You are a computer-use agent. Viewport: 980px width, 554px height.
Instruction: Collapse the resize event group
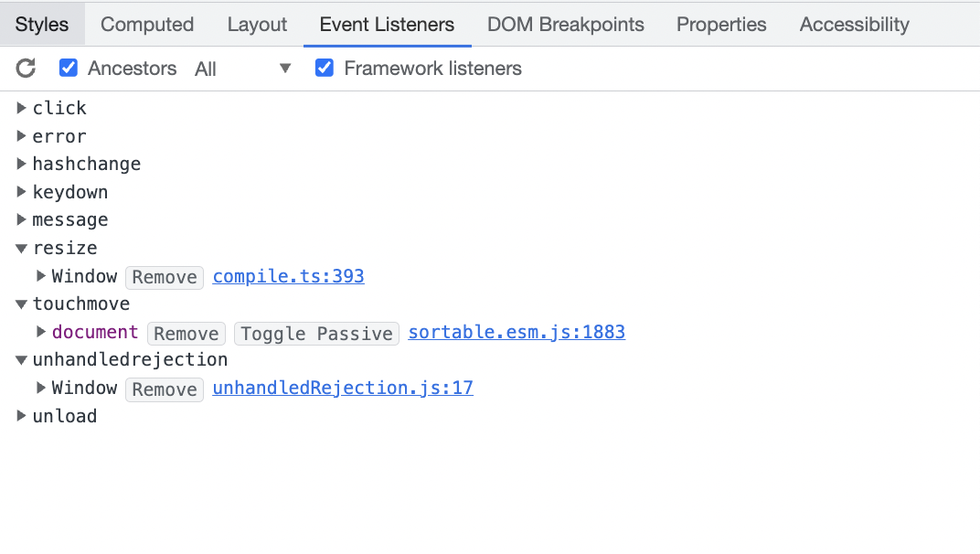coord(21,249)
